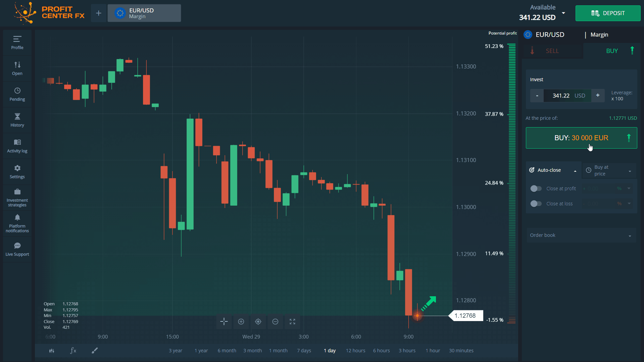
Task: Enable the Close at loss switch
Action: [x=536, y=204]
